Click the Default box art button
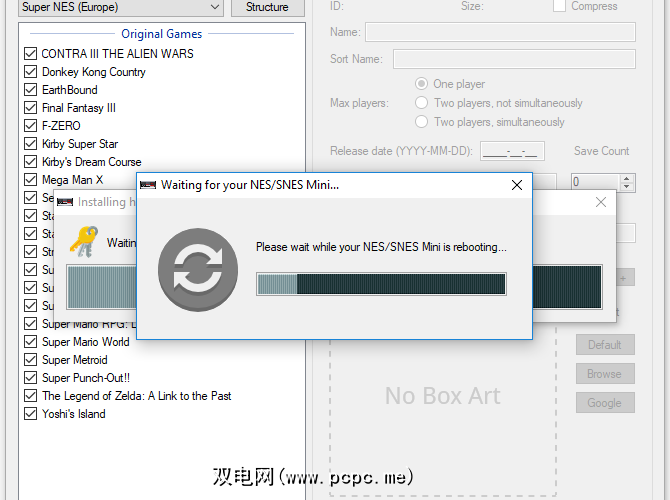This screenshot has height=500, width=670. [x=605, y=344]
